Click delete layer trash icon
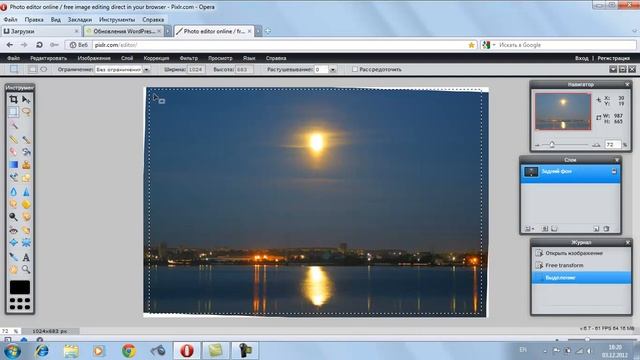This screenshot has height=360, width=640. point(607,229)
